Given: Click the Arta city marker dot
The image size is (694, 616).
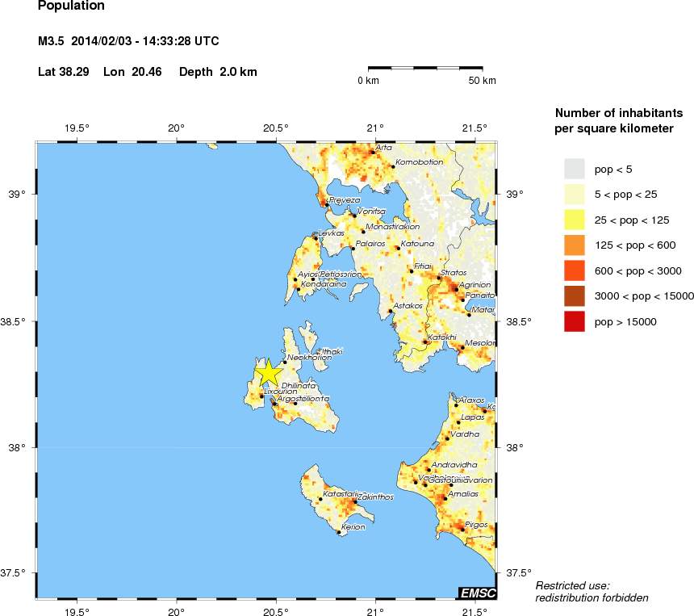Looking at the screenshot, I should (x=372, y=152).
